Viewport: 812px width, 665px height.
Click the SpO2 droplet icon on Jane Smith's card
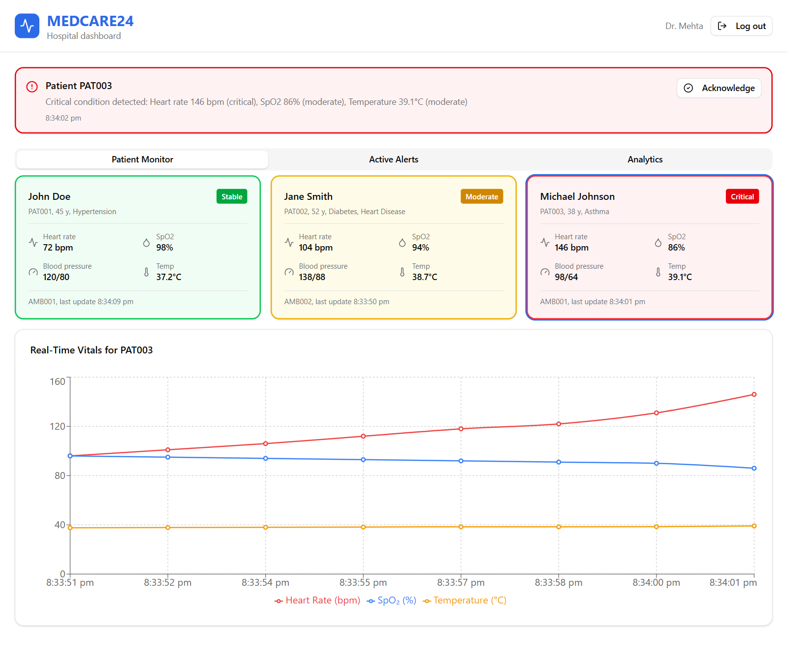coord(403,242)
